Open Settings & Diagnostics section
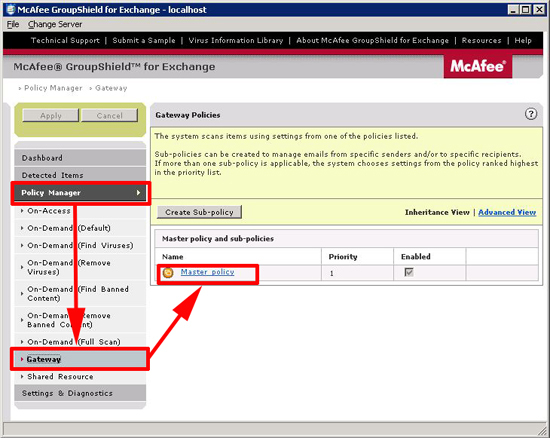 [80, 393]
